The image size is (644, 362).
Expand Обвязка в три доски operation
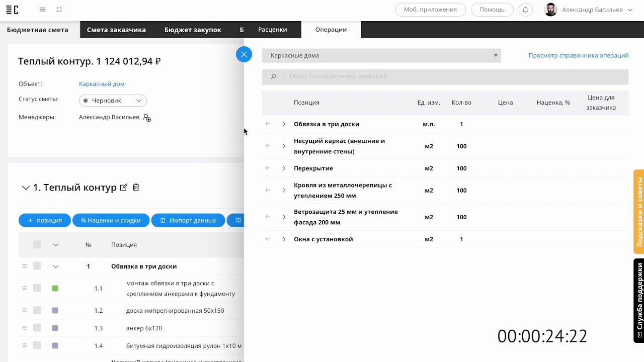point(284,124)
